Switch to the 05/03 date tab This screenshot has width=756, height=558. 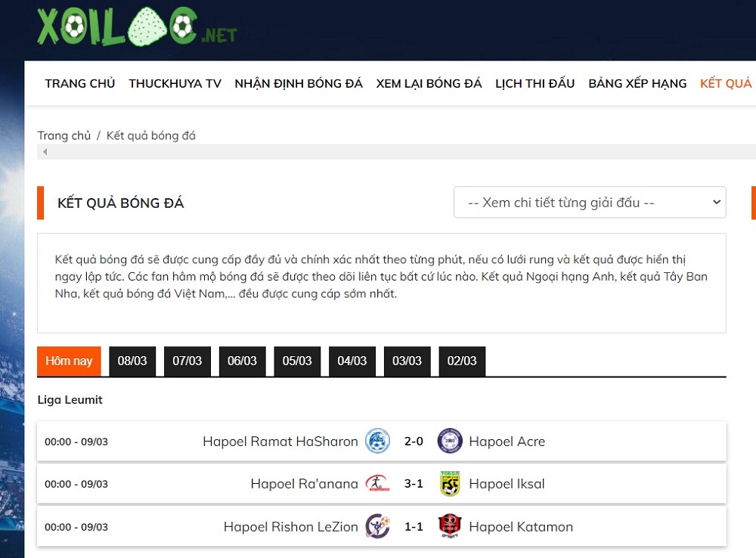click(x=297, y=361)
